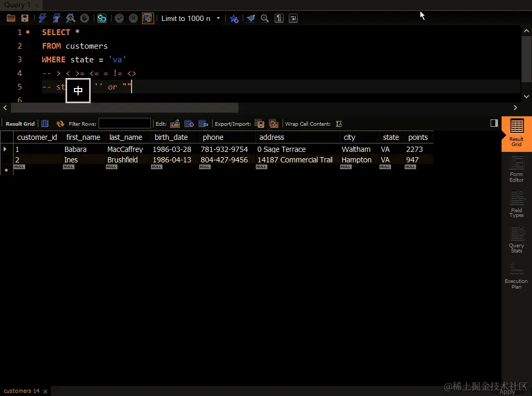The image size is (532, 396).
Task: Sort by state column header
Action: [391, 137]
